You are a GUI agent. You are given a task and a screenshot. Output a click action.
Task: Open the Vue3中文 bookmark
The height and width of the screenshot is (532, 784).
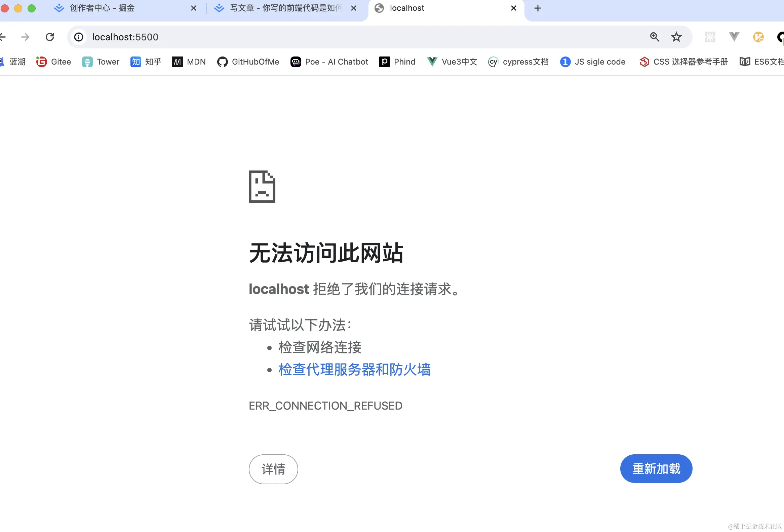pyautogui.click(x=452, y=62)
